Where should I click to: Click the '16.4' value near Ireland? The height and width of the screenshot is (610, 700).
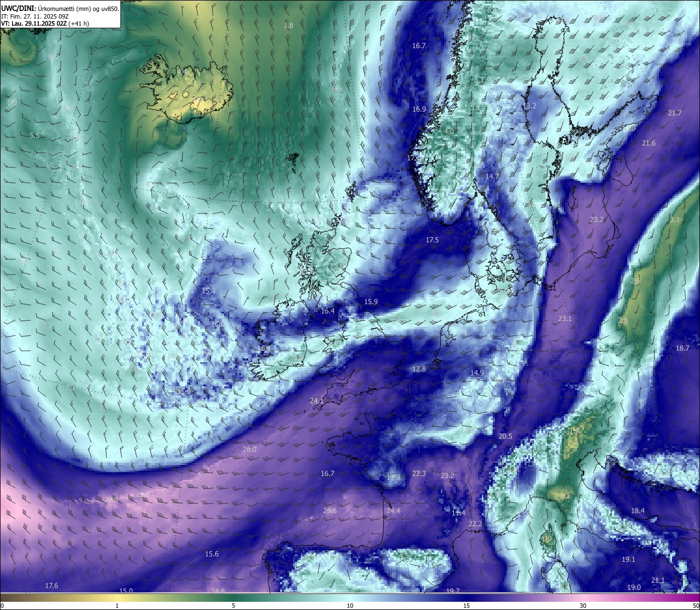pyautogui.click(x=328, y=311)
